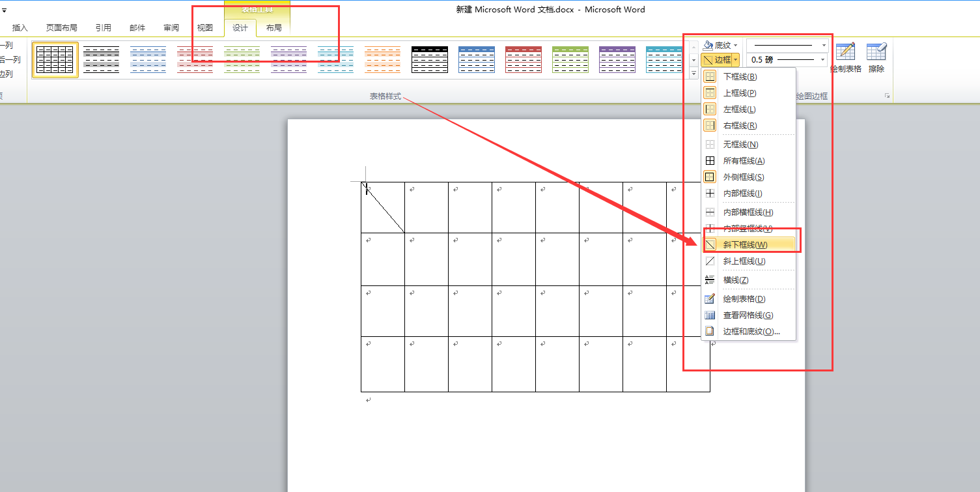Viewport: 980px width, 492px height.
Task: Choose 右框线(R) right border
Action: pyautogui.click(x=748, y=126)
